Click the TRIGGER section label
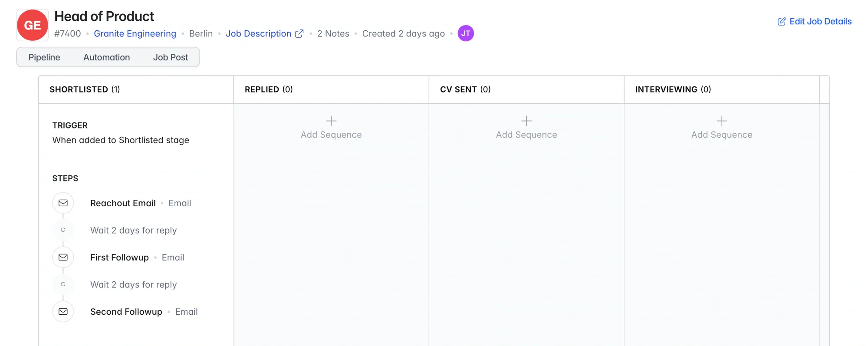The width and height of the screenshot is (868, 346). 70,125
